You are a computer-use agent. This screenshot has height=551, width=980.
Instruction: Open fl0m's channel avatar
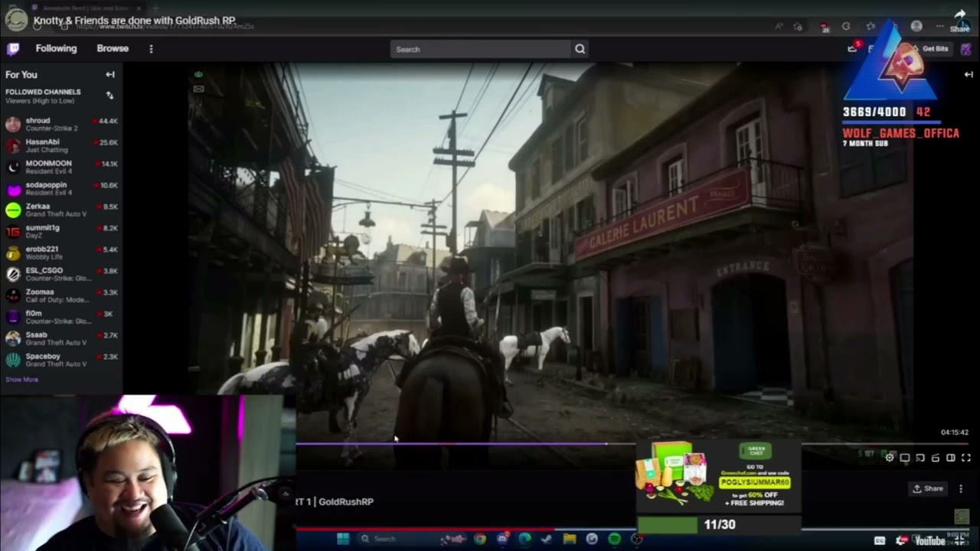pos(13,317)
